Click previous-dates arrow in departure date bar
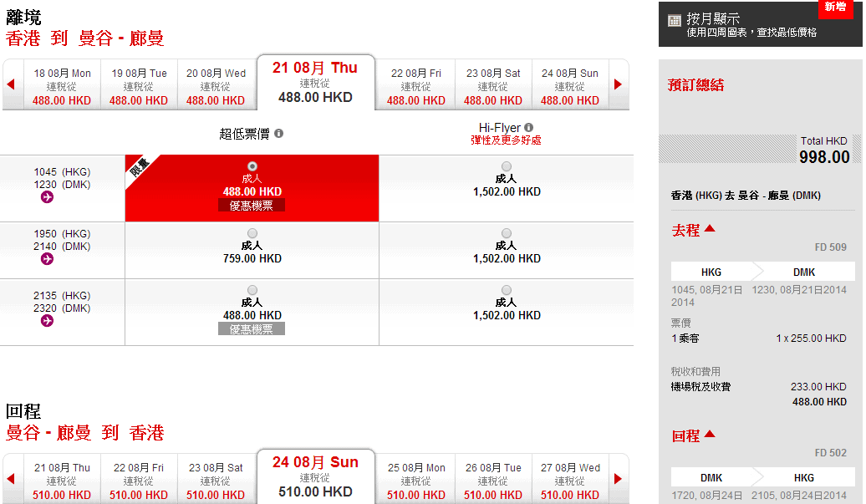This screenshot has width=866, height=504. pyautogui.click(x=11, y=84)
